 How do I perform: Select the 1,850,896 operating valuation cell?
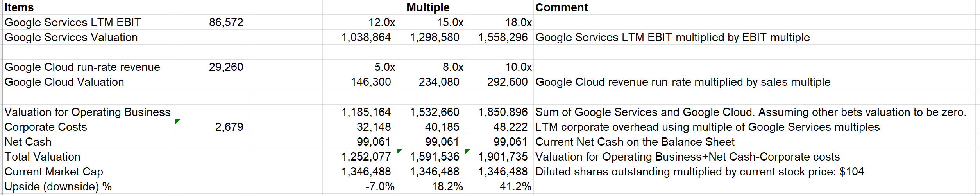499,112
